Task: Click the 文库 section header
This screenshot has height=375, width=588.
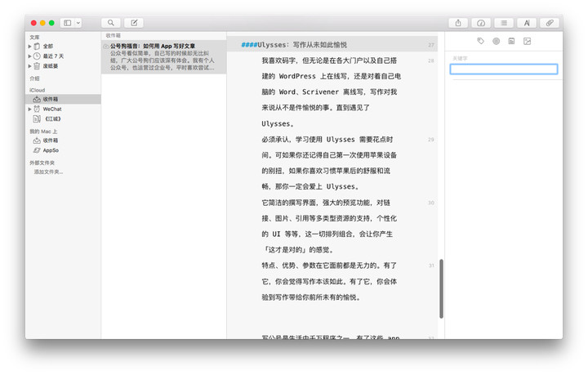Action: click(34, 37)
